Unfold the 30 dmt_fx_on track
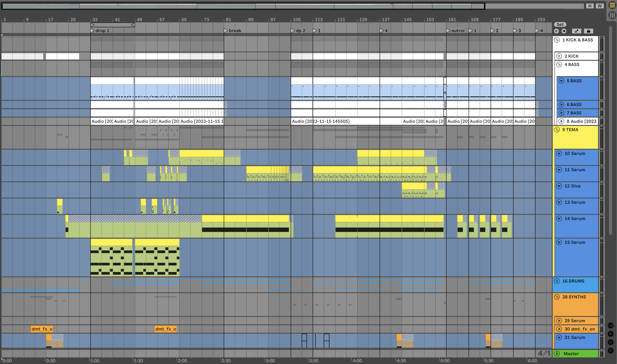The width and height of the screenshot is (617, 364). point(559,329)
